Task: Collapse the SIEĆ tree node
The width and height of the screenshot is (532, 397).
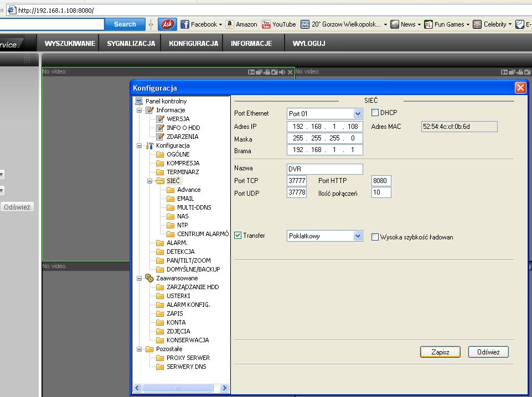Action: 149,181
